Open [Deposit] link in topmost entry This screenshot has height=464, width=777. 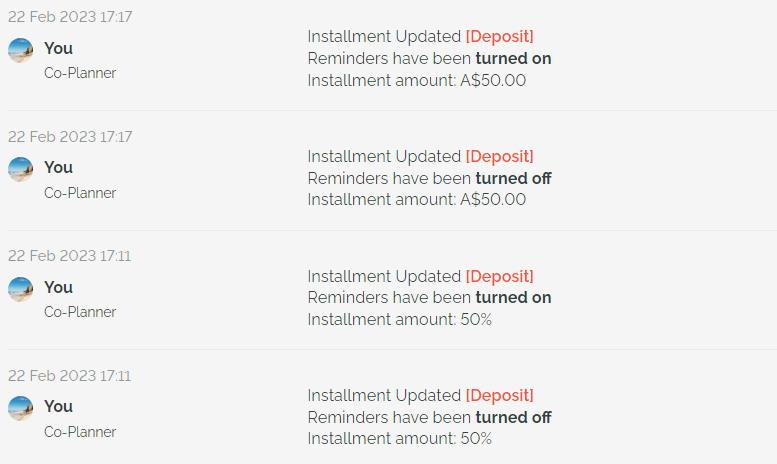500,37
